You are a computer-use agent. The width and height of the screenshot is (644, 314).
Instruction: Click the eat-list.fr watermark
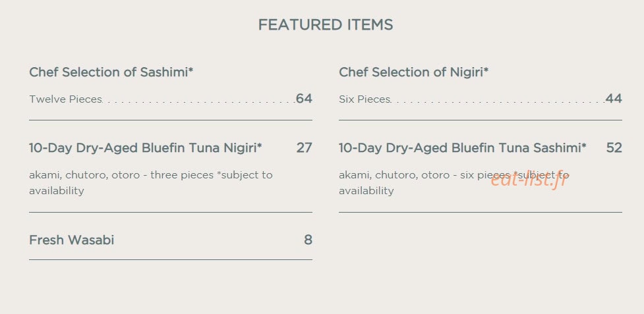529,179
